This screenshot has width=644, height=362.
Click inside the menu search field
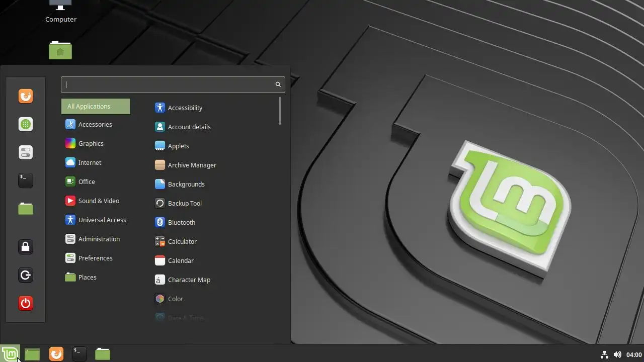click(173, 84)
